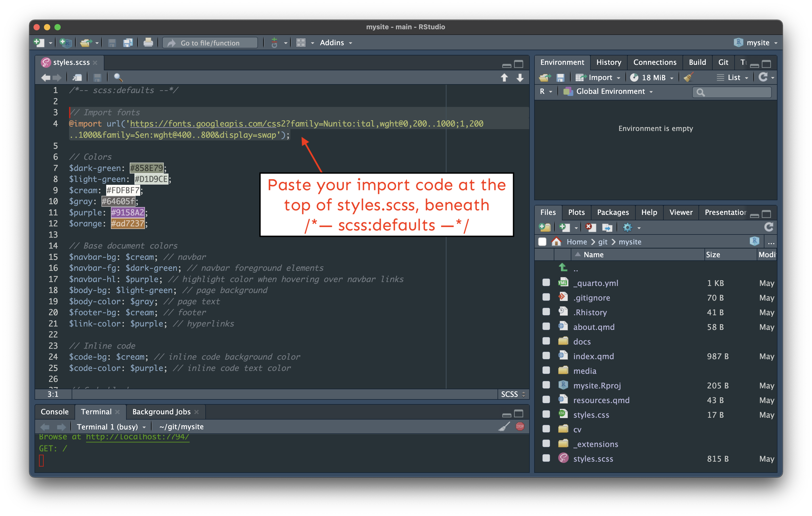This screenshot has height=516, width=812.
Task: Show styles.scss in new window via popout icon
Action: [77, 77]
